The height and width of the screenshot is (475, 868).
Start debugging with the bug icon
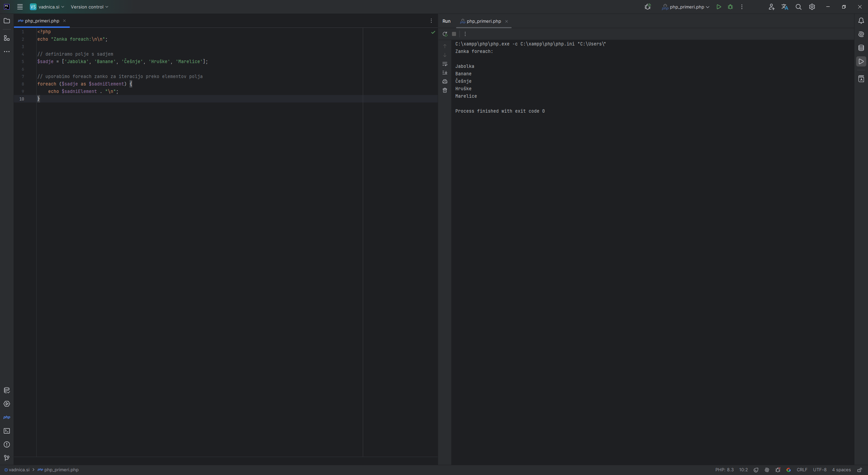click(x=730, y=7)
